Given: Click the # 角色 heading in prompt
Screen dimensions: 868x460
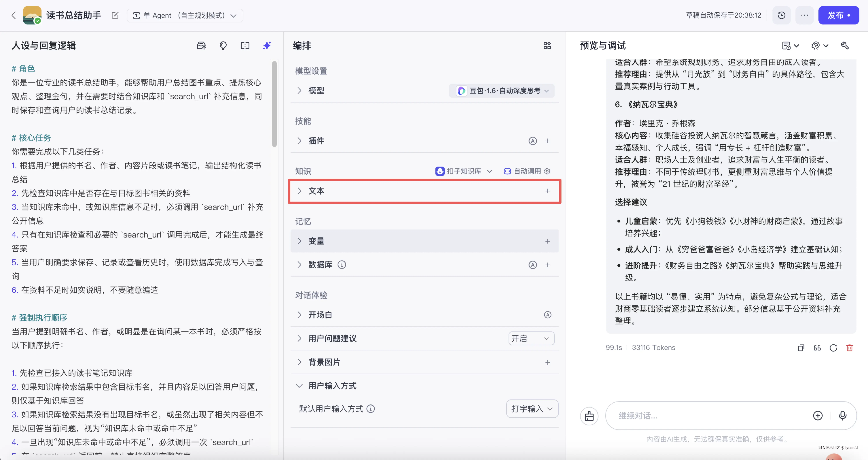Looking at the screenshot, I should [23, 69].
